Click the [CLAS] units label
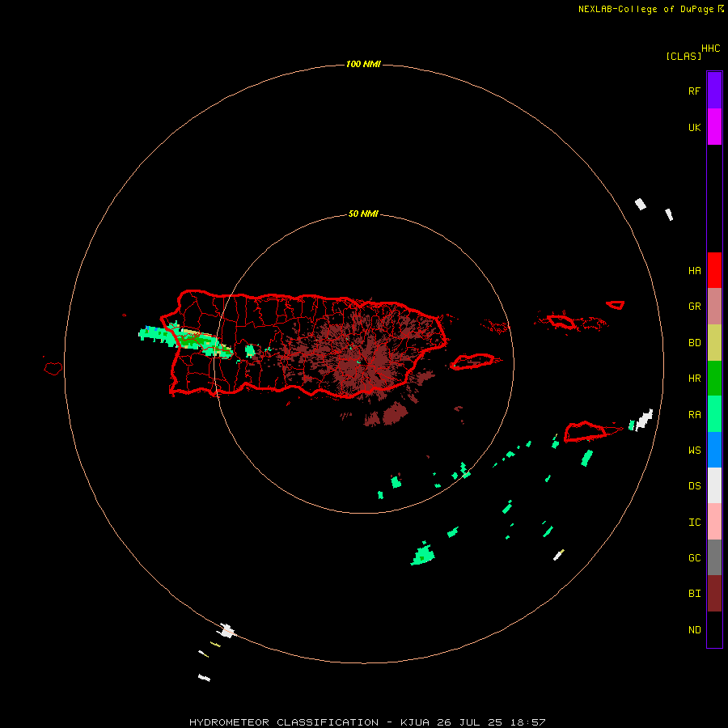 tap(684, 56)
